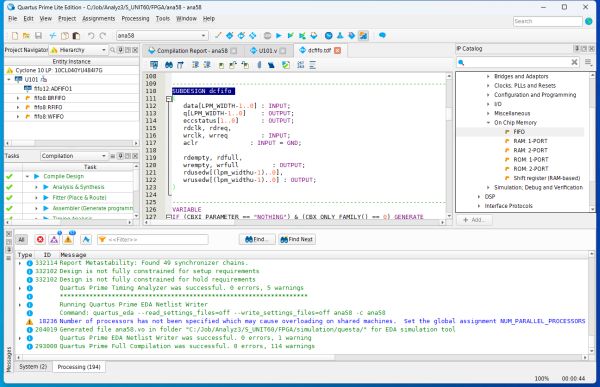Click the Save icon in main toolbar

pos(38,36)
